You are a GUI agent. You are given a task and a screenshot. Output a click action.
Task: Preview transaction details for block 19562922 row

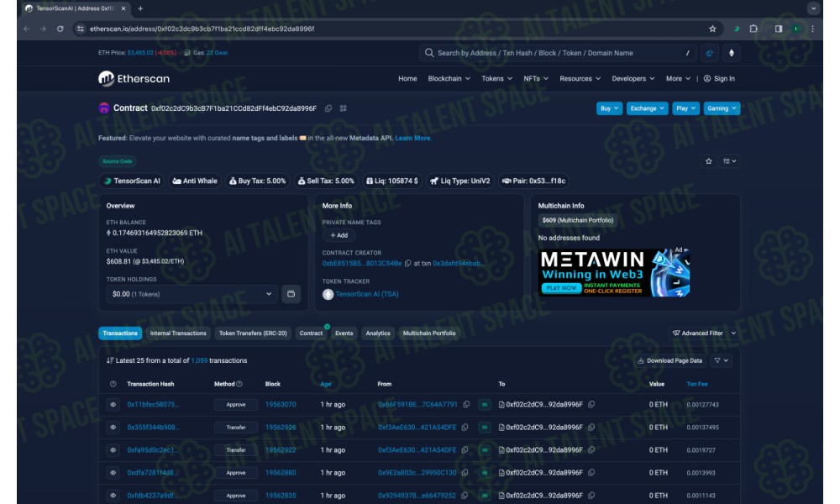coord(113,450)
